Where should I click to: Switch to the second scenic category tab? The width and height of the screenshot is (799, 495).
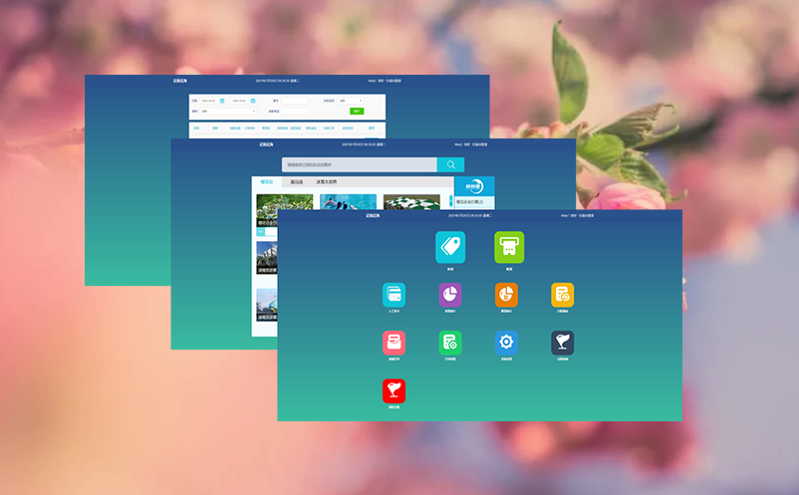(297, 182)
